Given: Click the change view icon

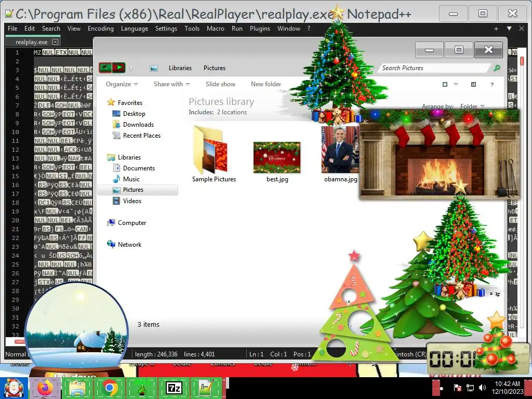Looking at the screenshot, I should click(x=445, y=84).
